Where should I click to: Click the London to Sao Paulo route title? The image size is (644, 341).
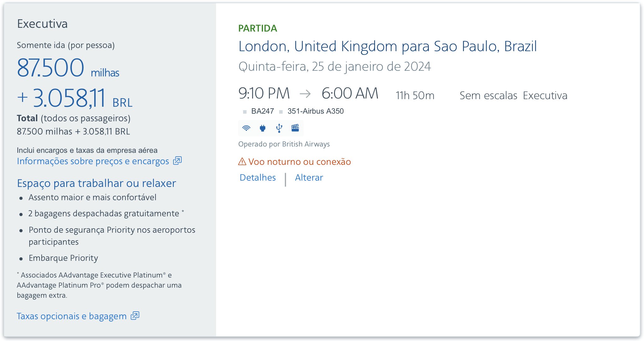click(x=388, y=46)
